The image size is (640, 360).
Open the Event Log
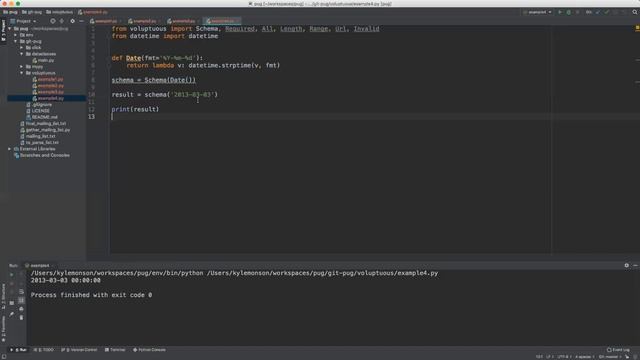tap(618, 350)
